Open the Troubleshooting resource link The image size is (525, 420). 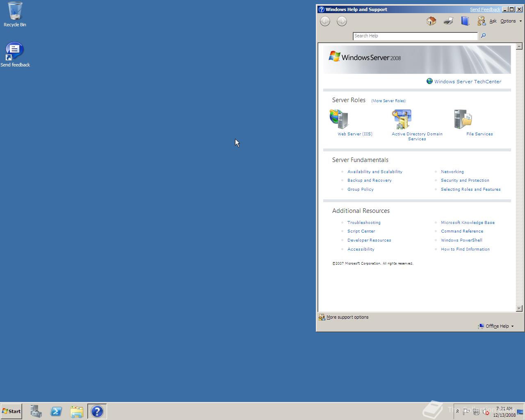tap(364, 223)
